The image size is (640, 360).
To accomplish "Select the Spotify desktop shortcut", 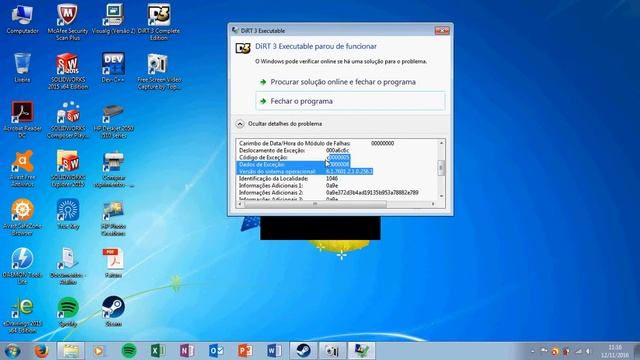I will tap(68, 312).
